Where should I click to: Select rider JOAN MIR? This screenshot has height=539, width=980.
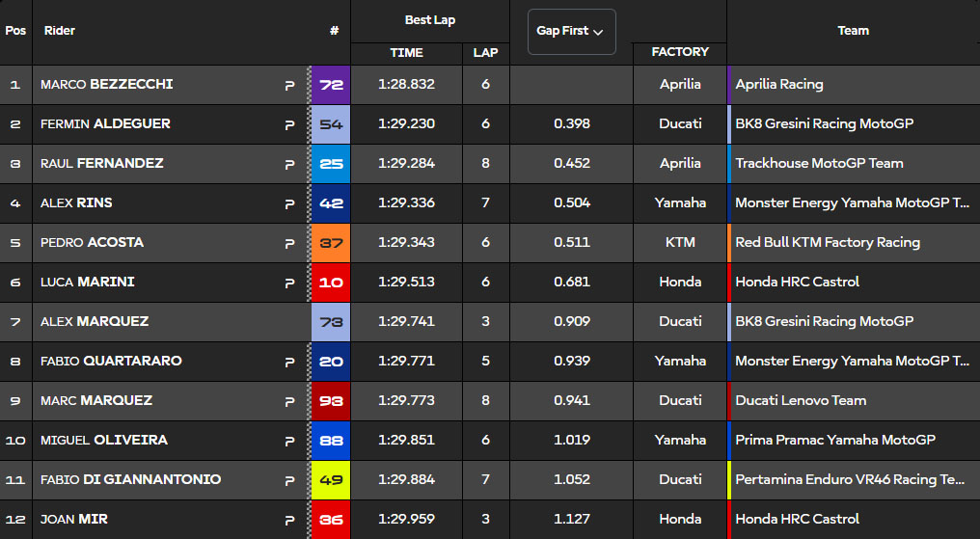coord(73,519)
